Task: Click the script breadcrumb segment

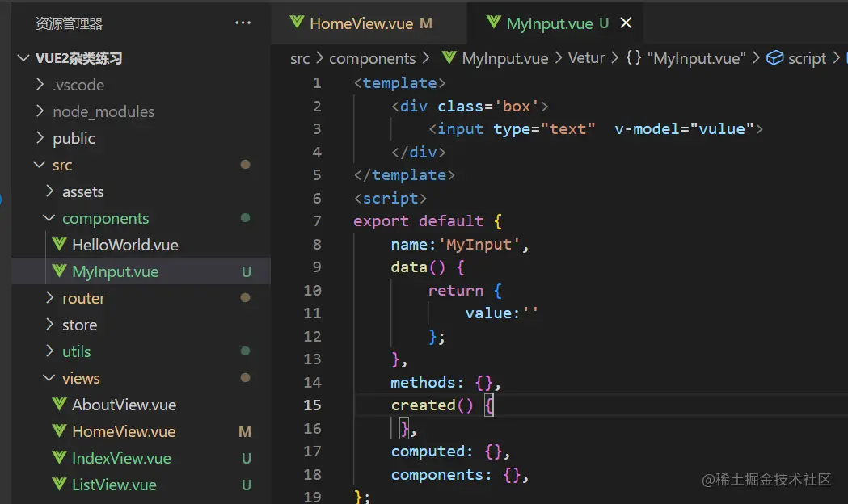Action: tap(807, 58)
